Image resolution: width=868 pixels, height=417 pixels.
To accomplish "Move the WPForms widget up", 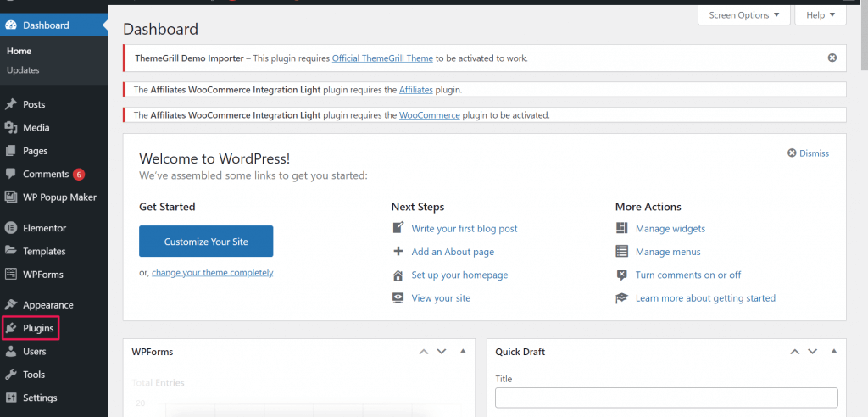I will click(x=424, y=351).
